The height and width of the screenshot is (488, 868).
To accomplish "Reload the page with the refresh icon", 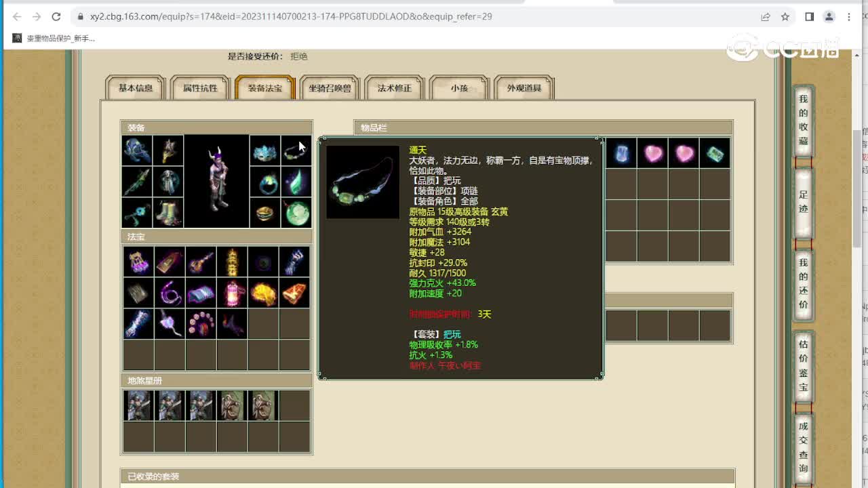I will tap(56, 16).
